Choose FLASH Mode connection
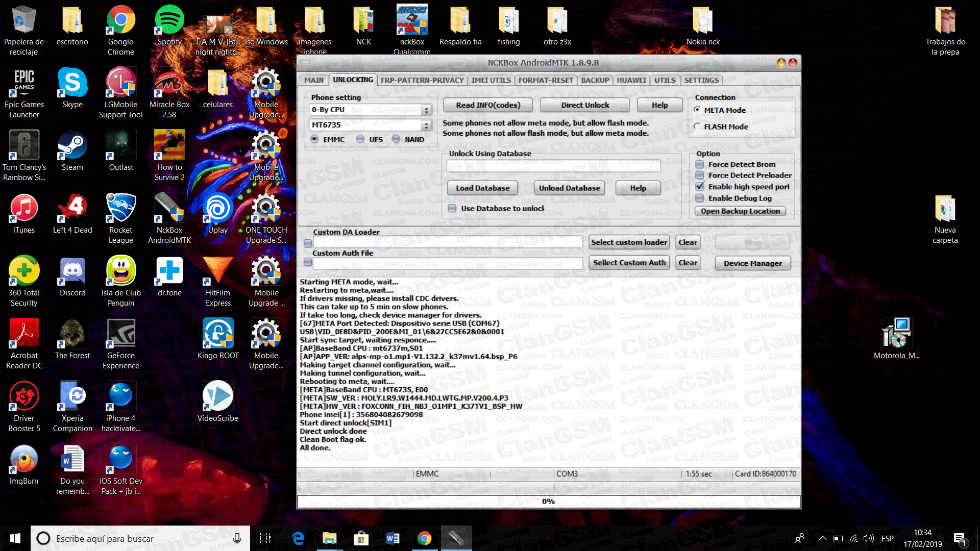Screen dimensions: 980x551 coord(697,126)
